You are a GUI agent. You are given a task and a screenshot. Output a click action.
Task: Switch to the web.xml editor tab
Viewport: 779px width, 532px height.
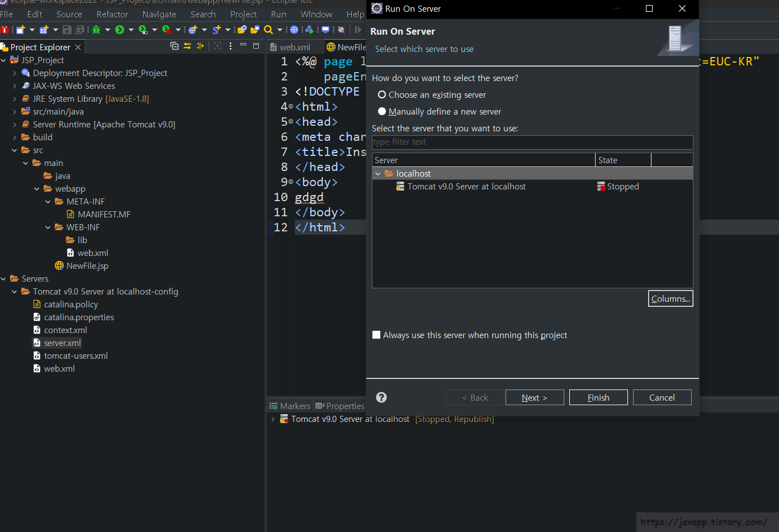pos(290,47)
